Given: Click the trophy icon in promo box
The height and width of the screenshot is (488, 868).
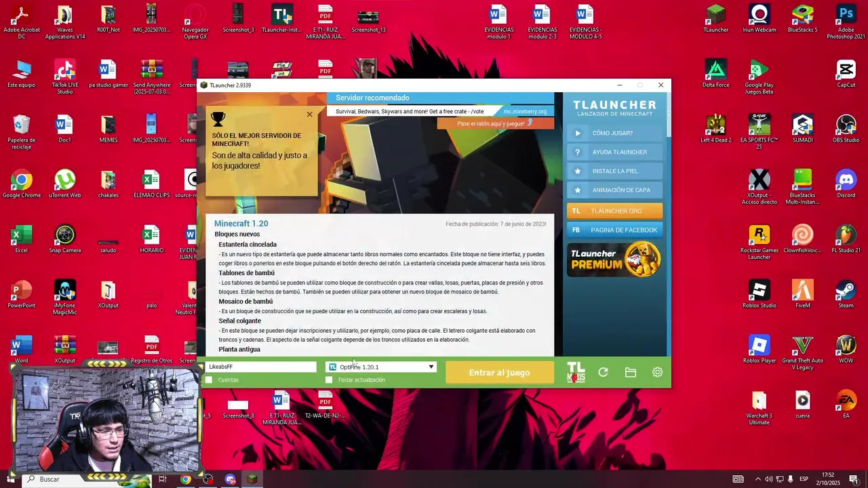Looking at the screenshot, I should [218, 119].
